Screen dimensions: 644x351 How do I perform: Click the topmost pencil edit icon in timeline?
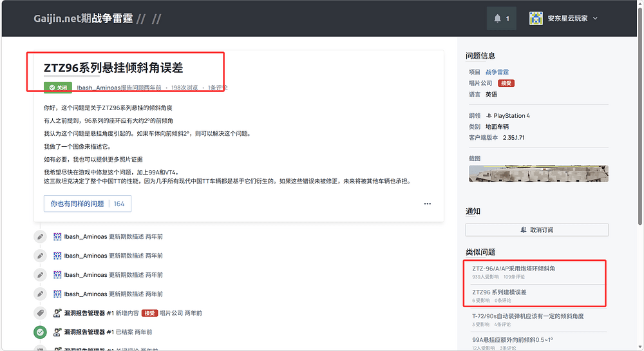[x=41, y=236]
